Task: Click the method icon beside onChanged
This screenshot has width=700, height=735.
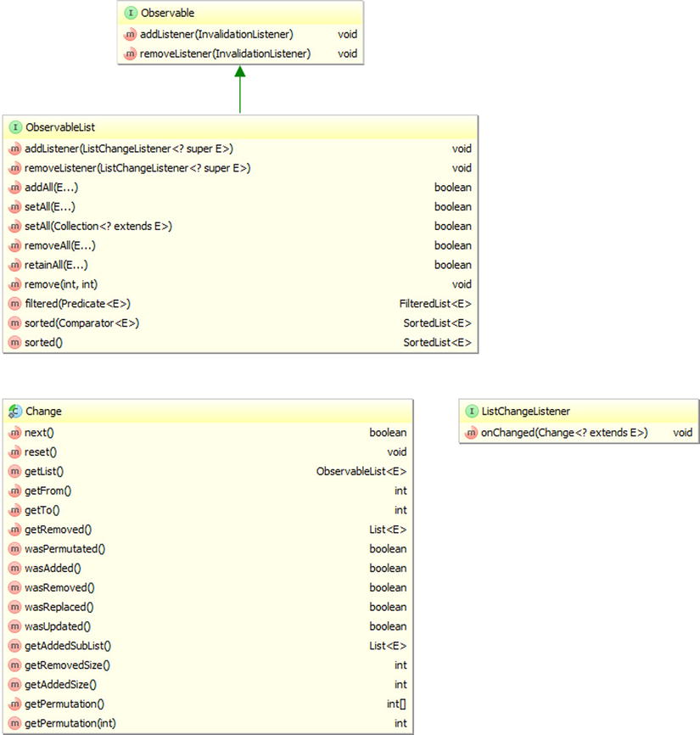Action: (x=471, y=433)
